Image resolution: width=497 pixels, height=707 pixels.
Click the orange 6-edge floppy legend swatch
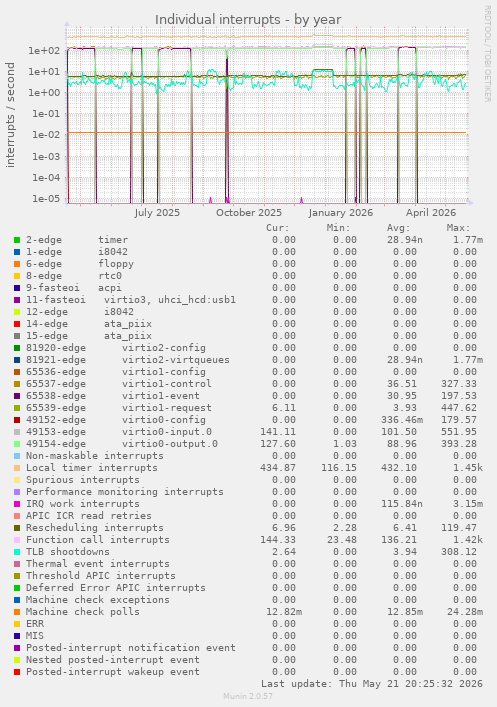point(17,264)
